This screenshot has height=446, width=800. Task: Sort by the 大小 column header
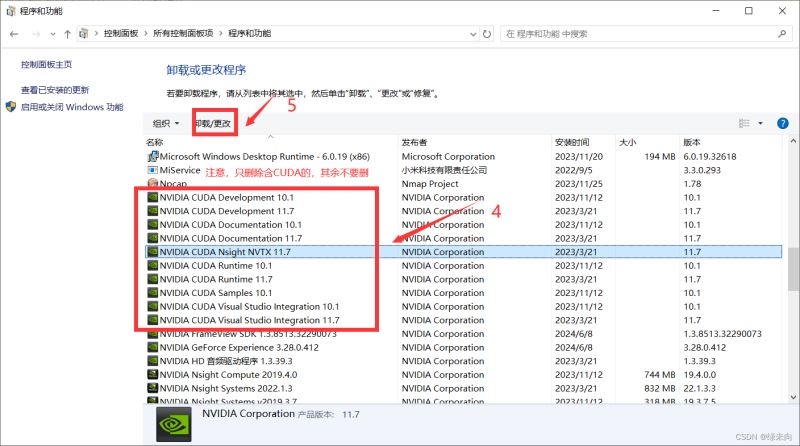[x=628, y=142]
